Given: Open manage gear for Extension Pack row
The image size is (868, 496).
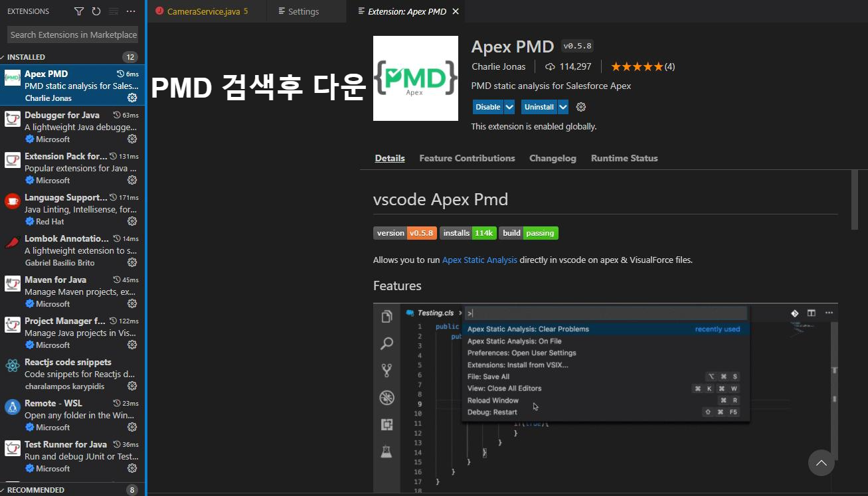Looking at the screenshot, I should (x=132, y=180).
